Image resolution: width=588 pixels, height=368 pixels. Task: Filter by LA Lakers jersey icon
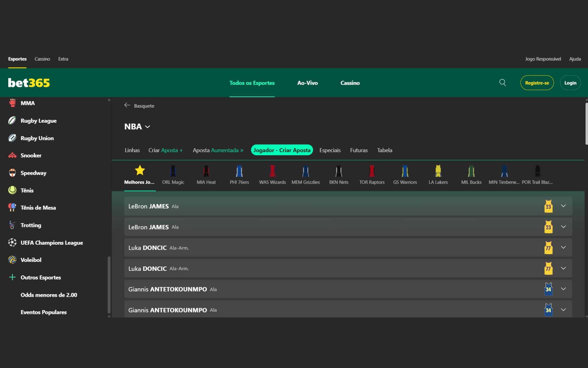(438, 172)
